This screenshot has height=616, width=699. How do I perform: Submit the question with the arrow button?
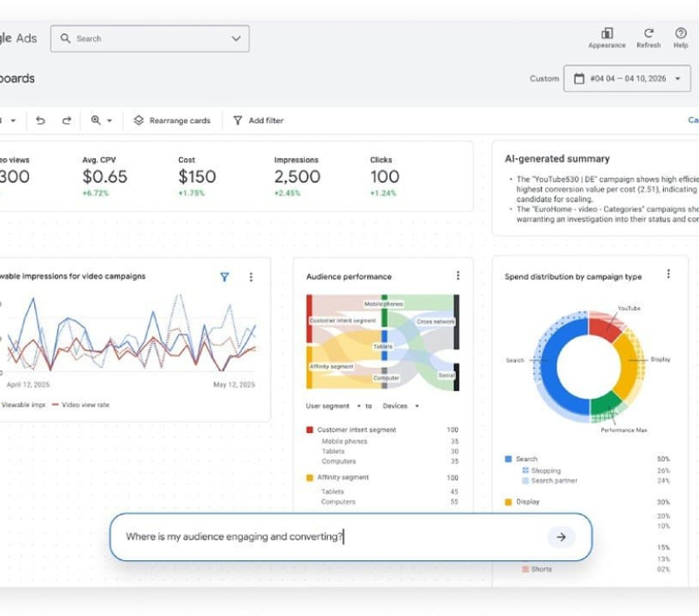coord(561,537)
